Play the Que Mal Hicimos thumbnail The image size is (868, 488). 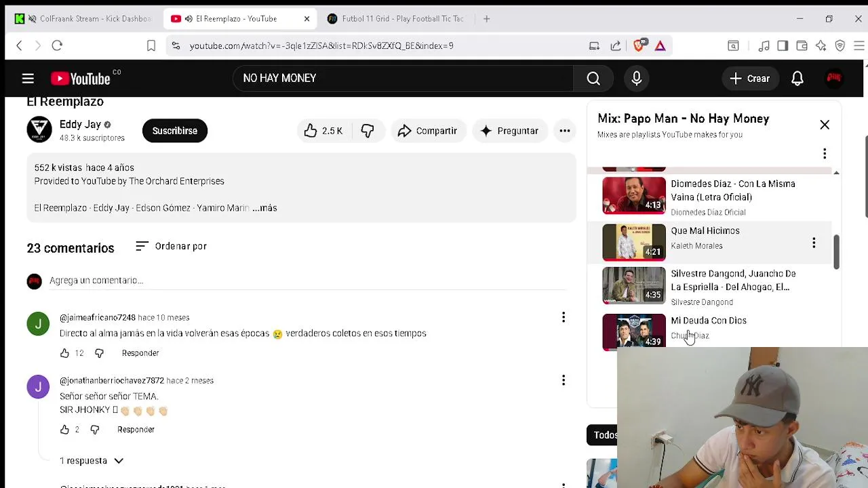click(x=634, y=242)
